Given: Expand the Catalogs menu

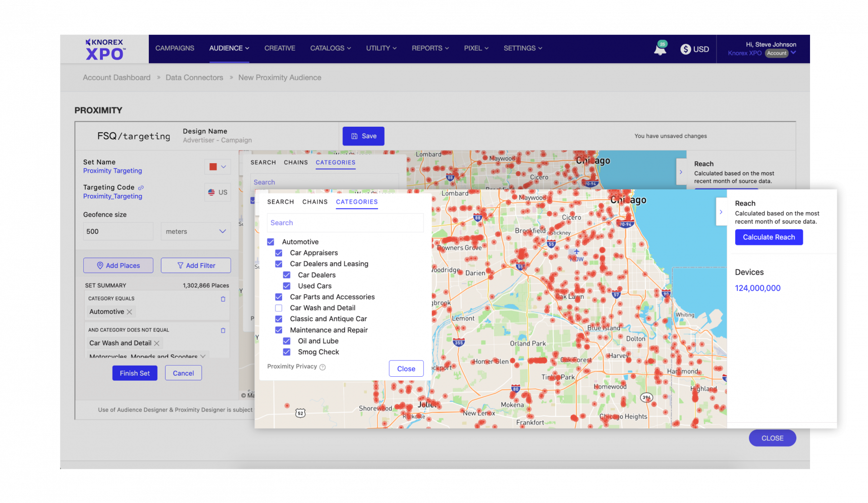Looking at the screenshot, I should [331, 48].
